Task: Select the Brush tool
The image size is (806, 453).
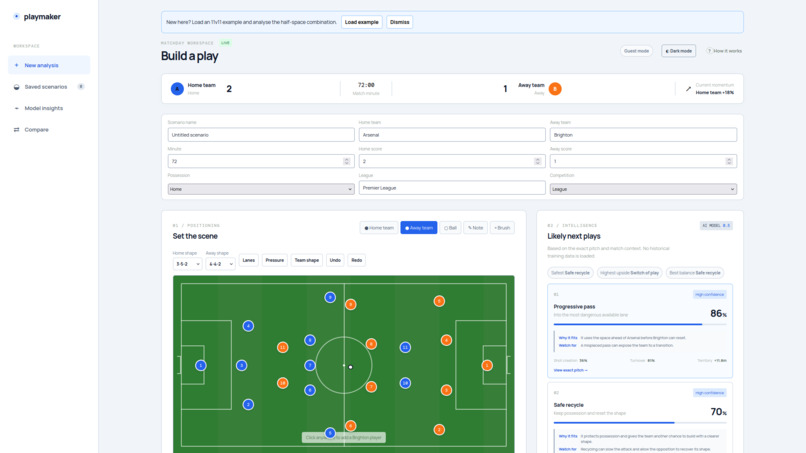Action: click(x=502, y=228)
